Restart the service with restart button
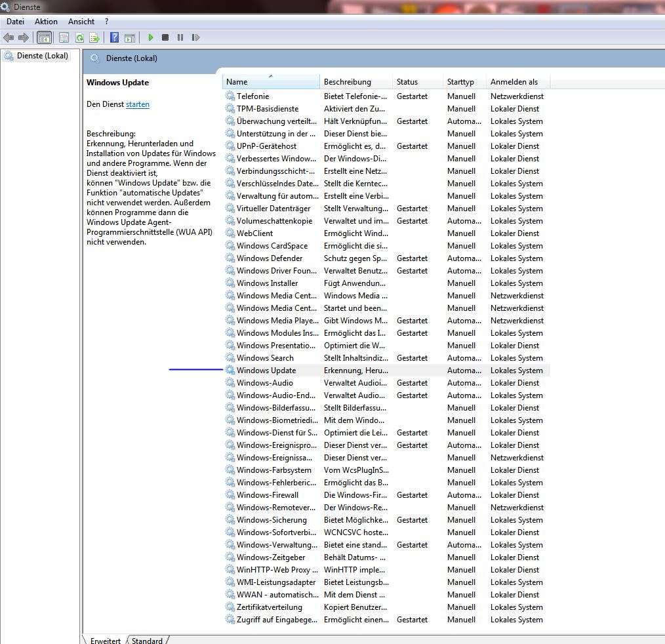The width and height of the screenshot is (665, 644). [195, 38]
